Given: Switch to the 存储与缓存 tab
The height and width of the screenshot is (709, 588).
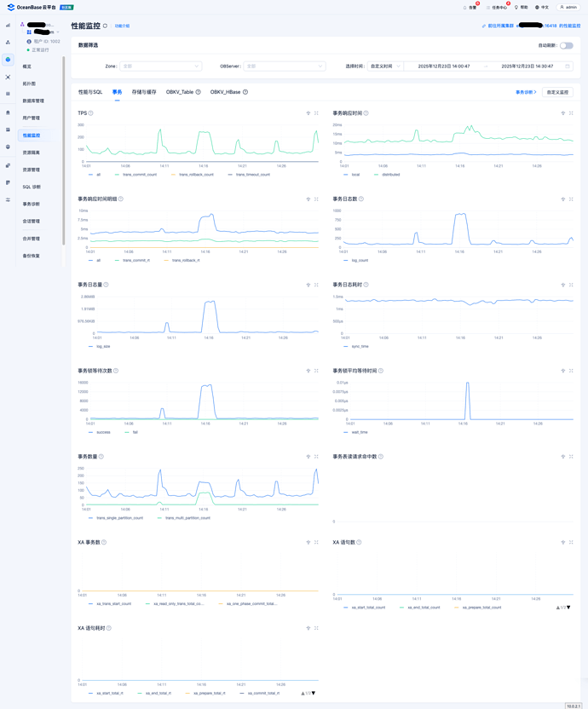Looking at the screenshot, I should point(144,92).
